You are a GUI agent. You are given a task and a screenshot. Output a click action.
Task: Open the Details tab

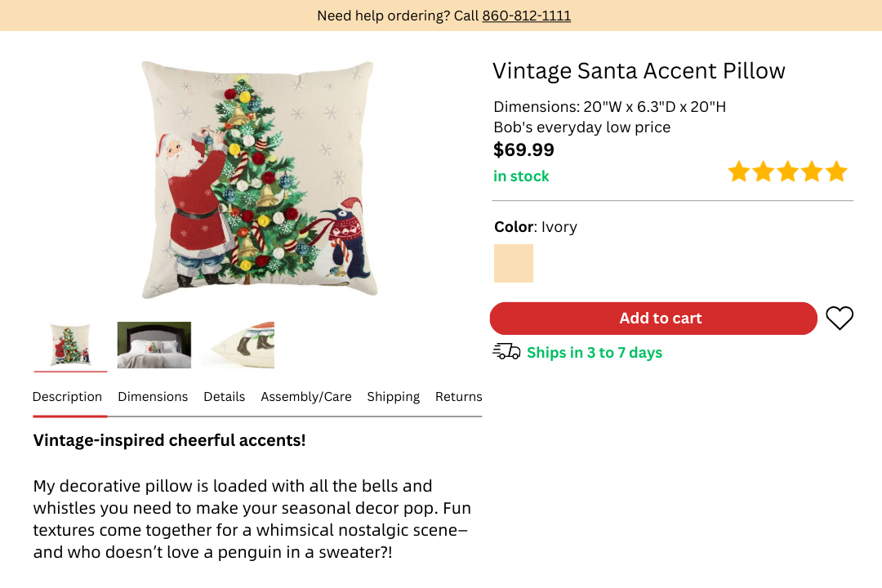click(225, 397)
